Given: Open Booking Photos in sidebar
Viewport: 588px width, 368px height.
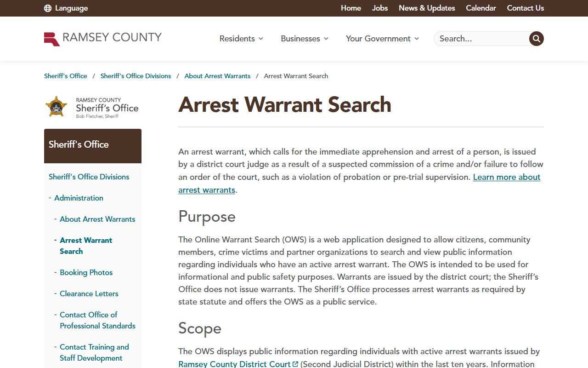Looking at the screenshot, I should (x=86, y=272).
